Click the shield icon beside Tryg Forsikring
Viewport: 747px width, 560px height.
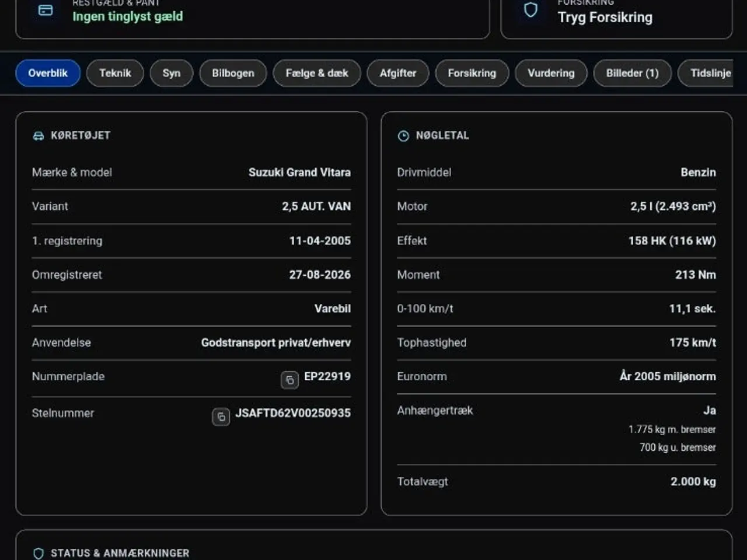pyautogui.click(x=530, y=10)
